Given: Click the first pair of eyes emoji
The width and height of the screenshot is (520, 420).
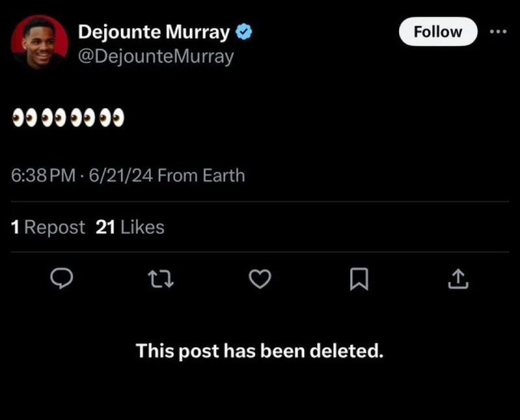Looking at the screenshot, I should click(x=25, y=118).
